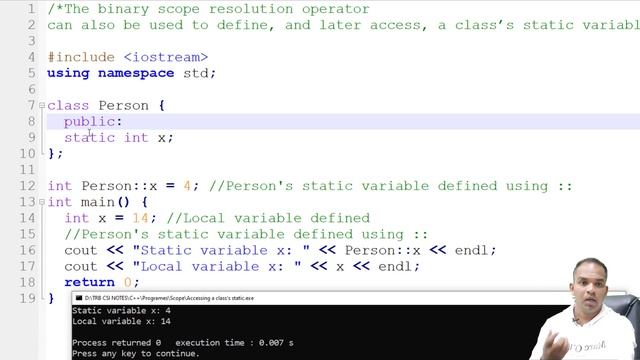This screenshot has width=640, height=360.
Task: Click 'Static variable x: 4' console output
Action: tap(121, 311)
